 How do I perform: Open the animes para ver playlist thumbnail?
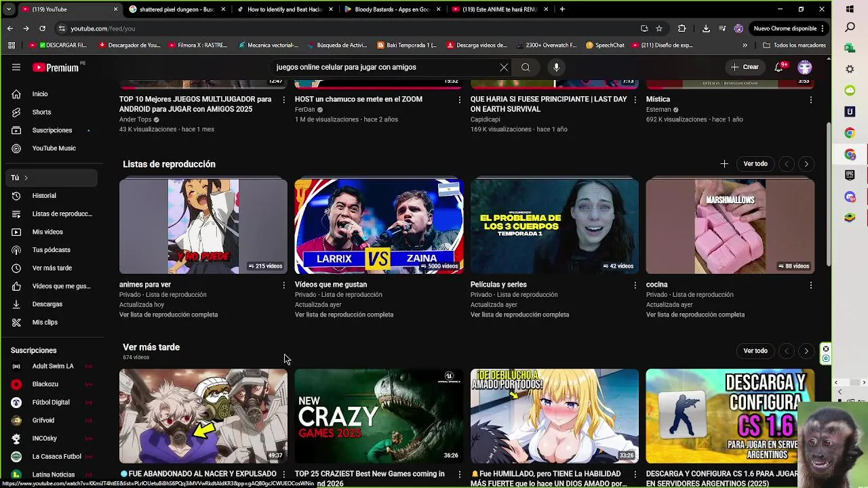point(203,226)
